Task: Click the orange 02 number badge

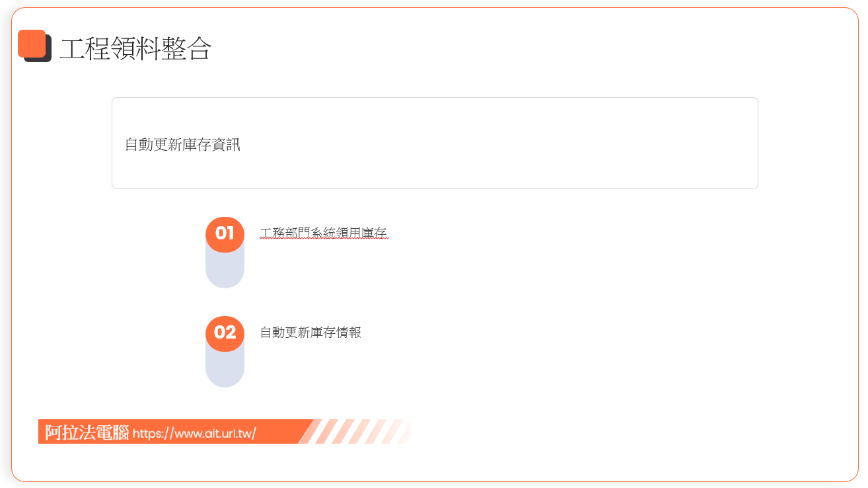Action: coord(225,333)
